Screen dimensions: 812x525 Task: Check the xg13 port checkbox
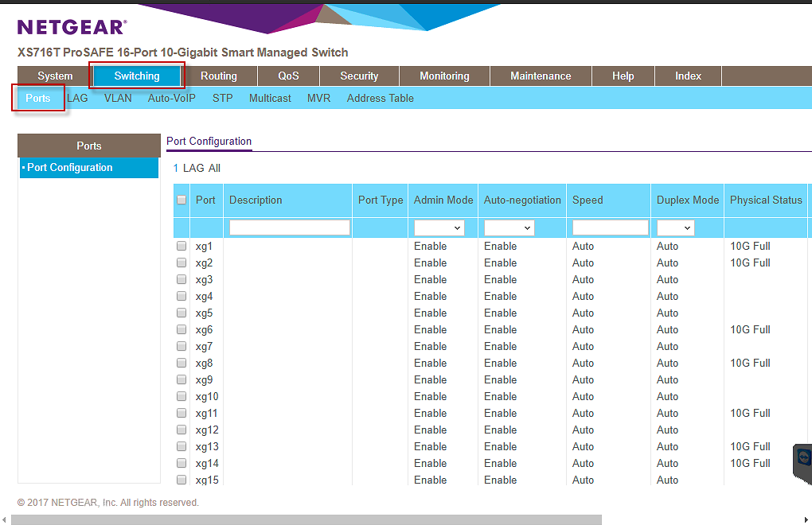[182, 446]
